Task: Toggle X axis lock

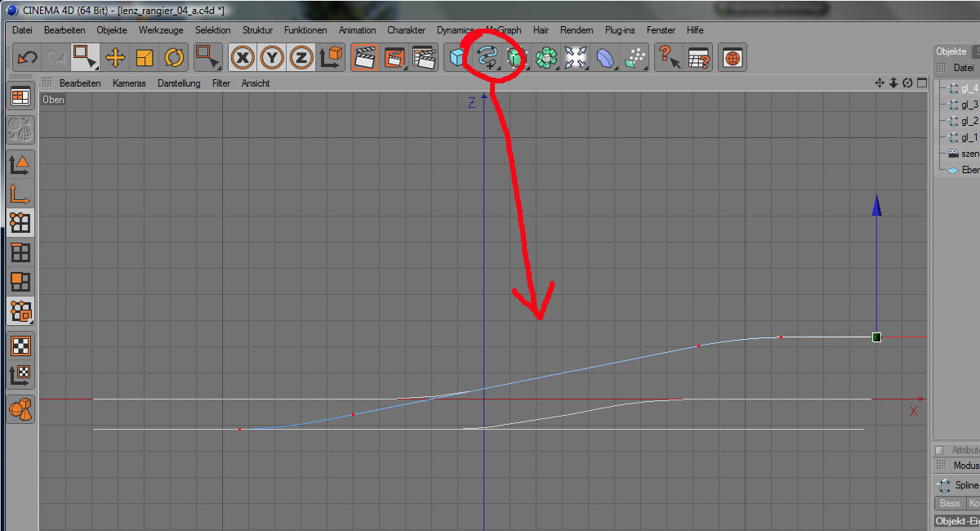Action: (x=243, y=58)
